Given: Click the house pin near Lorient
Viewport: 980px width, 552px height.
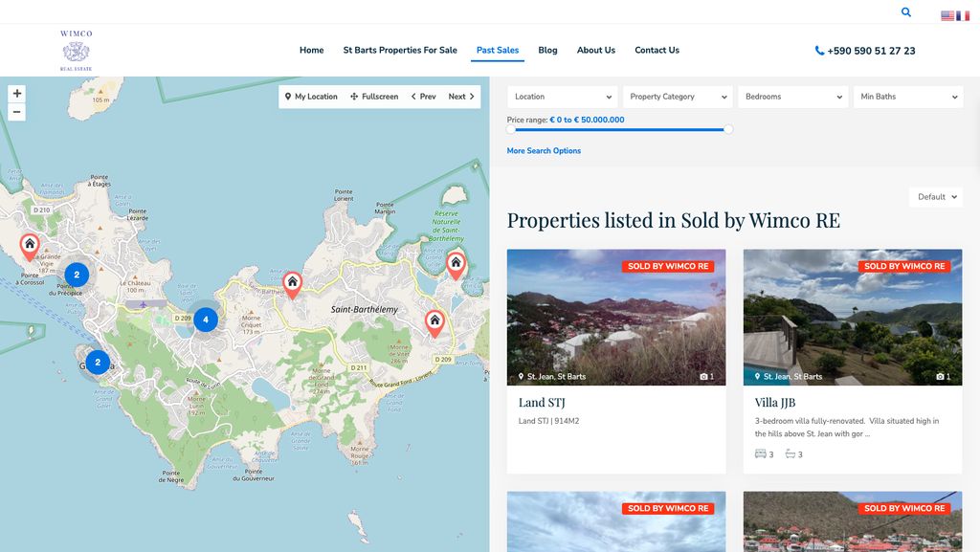Looking at the screenshot, I should 292,284.
